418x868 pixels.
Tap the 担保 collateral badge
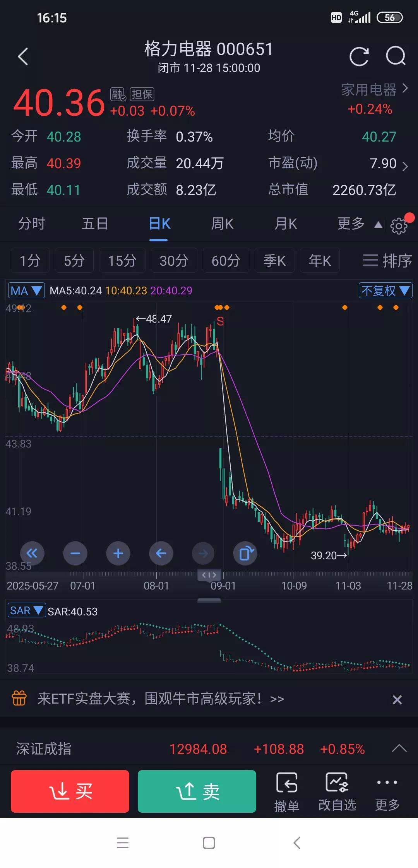click(x=142, y=94)
